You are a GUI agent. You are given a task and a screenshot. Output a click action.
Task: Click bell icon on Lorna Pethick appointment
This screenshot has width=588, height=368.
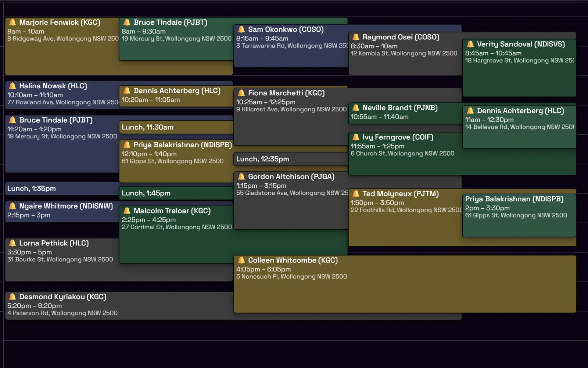[12, 243]
